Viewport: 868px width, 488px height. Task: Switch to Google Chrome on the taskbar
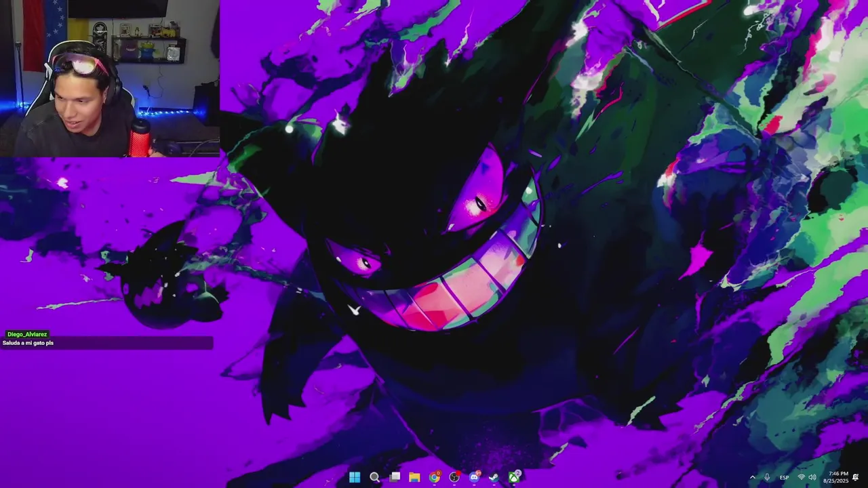coord(435,477)
